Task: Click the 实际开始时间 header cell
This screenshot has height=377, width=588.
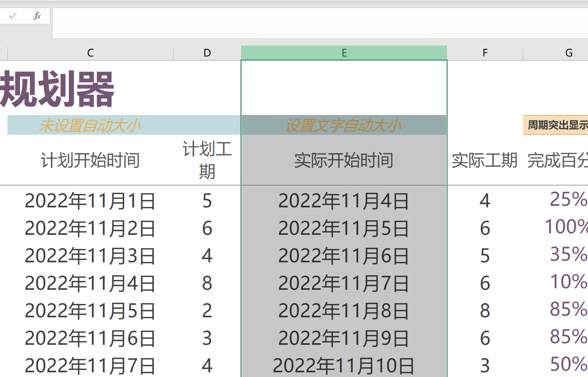Action: pos(344,160)
